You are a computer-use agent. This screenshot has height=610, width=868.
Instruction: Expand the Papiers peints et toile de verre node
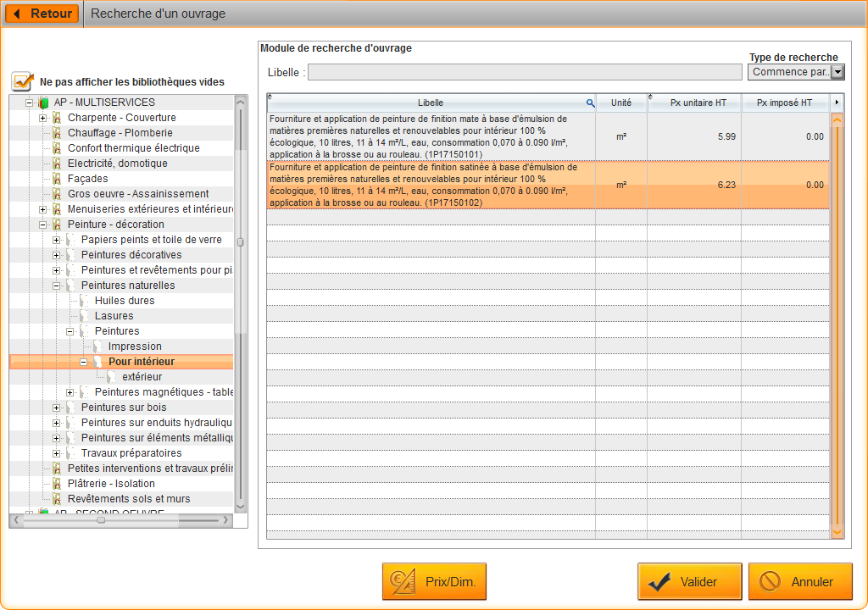pos(57,240)
